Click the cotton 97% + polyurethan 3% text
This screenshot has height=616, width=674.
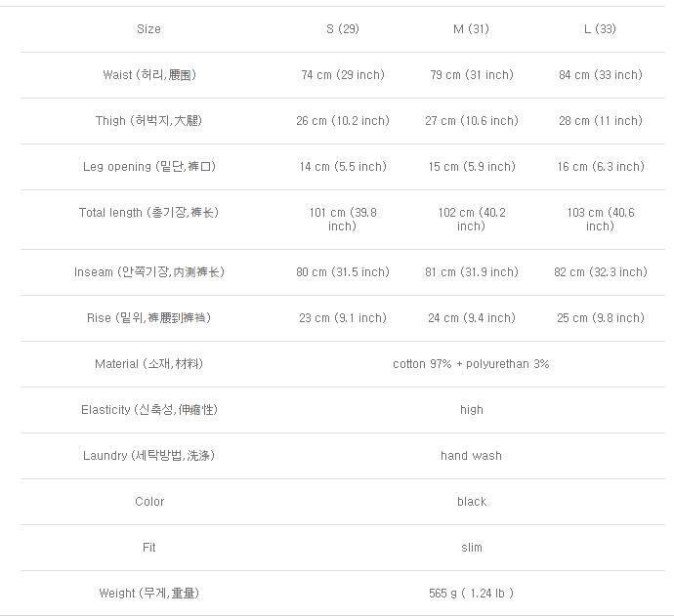tap(471, 364)
